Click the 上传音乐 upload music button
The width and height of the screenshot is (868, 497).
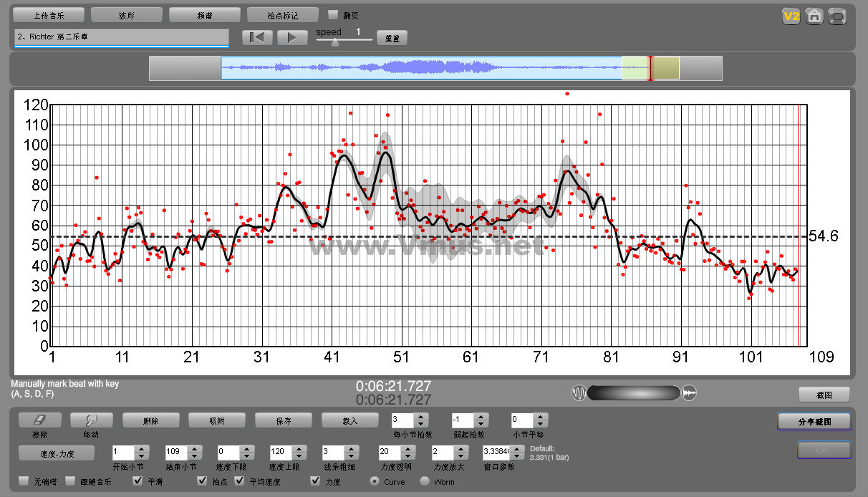(x=48, y=15)
